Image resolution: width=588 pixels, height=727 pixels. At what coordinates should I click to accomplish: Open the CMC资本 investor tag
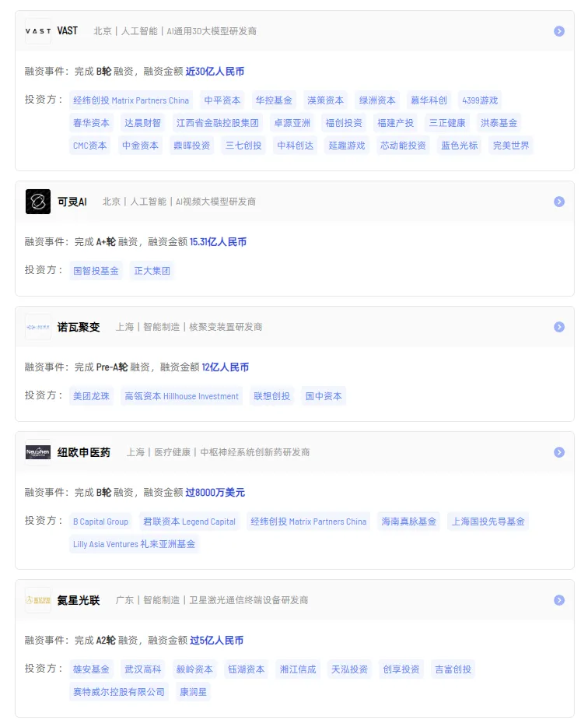point(90,146)
